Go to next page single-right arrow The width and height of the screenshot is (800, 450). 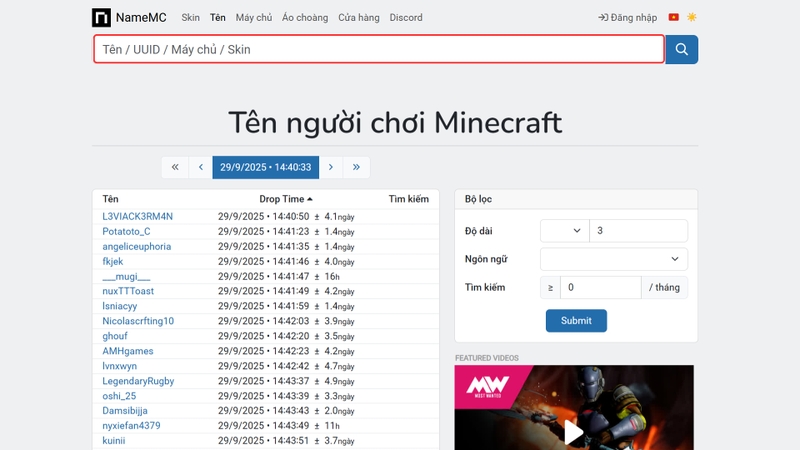pyautogui.click(x=331, y=167)
